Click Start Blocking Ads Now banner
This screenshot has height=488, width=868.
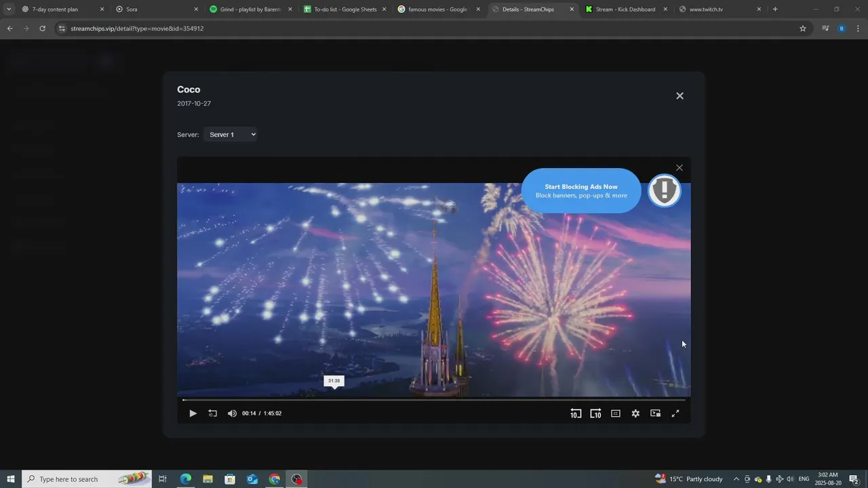(x=581, y=190)
